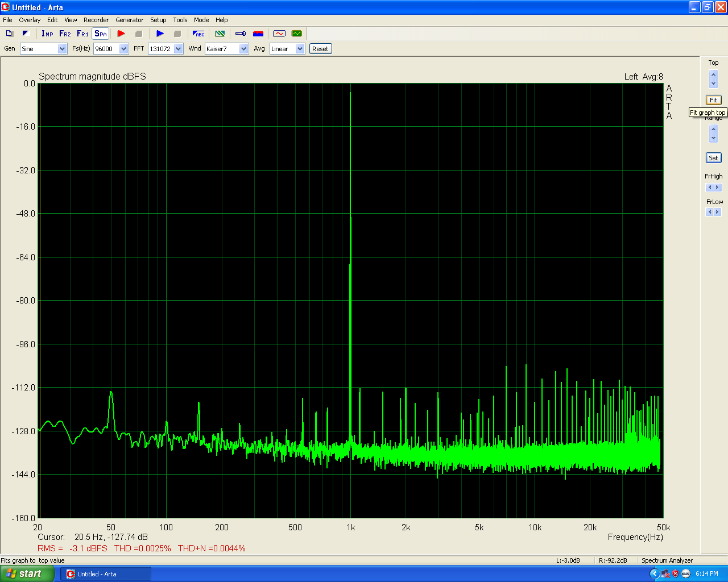Open the Wnd window type dropdown
This screenshot has height=582, width=728.
pyautogui.click(x=244, y=49)
